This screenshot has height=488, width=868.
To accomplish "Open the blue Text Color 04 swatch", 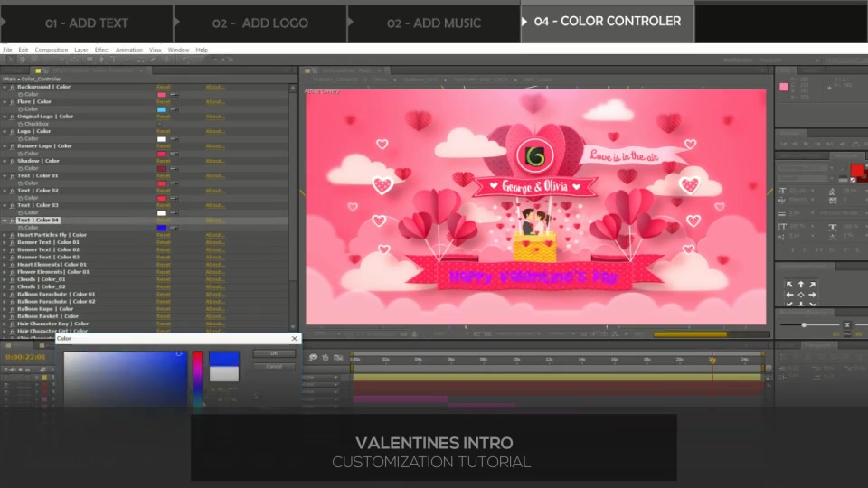I will coord(162,228).
